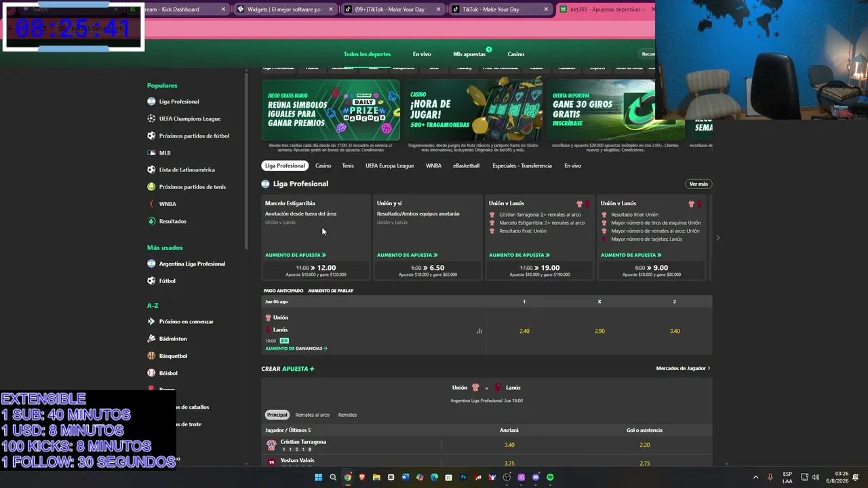Screen dimensions: 868x488
Task: Open Mis apuestas tab
Action: (x=469, y=54)
